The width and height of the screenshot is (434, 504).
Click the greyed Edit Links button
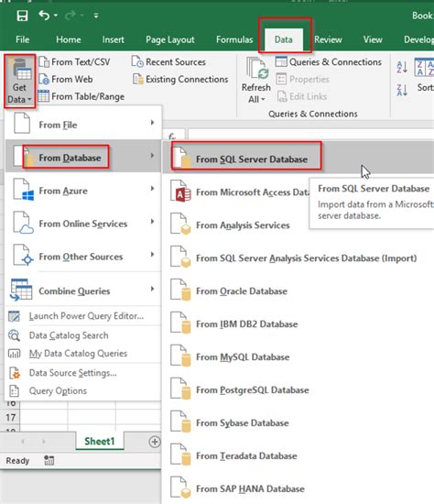point(302,96)
